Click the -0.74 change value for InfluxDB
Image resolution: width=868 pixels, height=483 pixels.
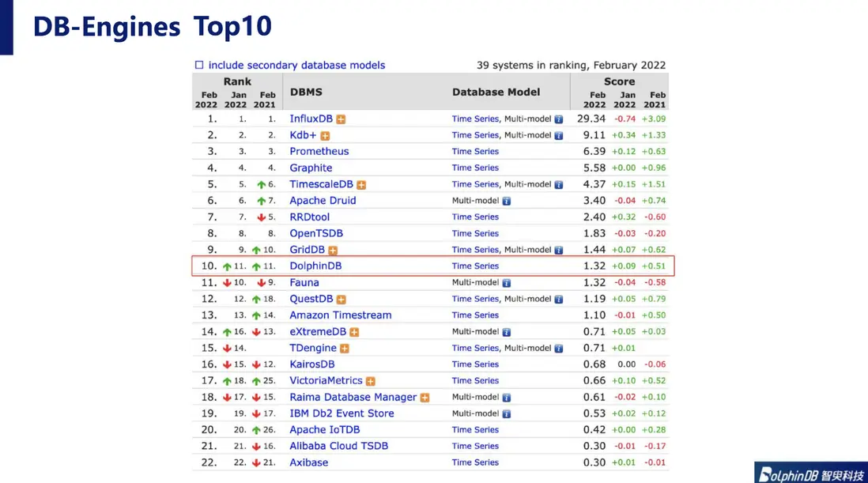pyautogui.click(x=625, y=119)
